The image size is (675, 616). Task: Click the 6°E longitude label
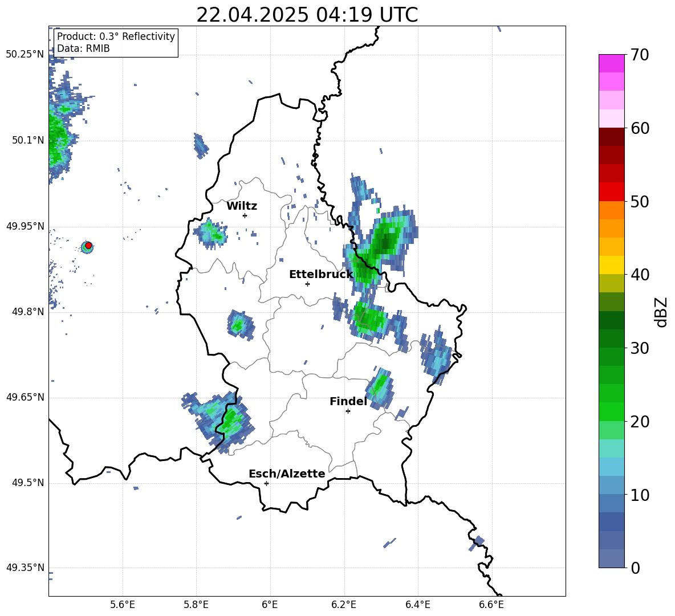coord(270,605)
